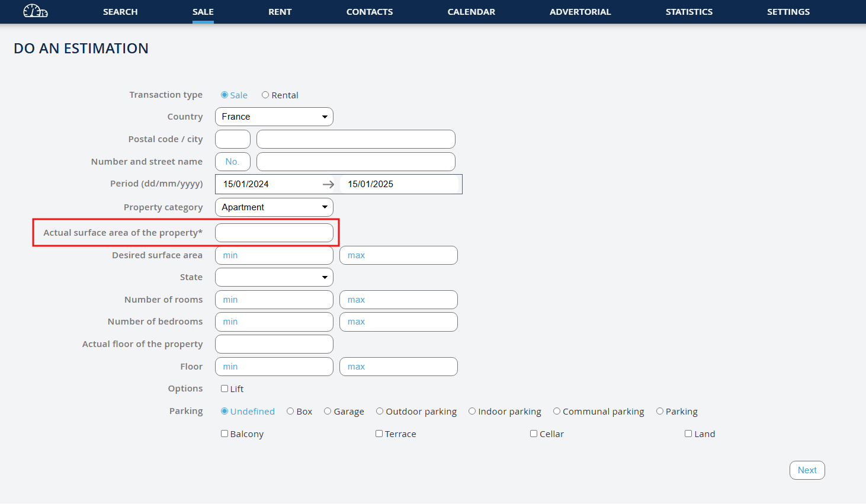Choose Indoor parking radio button
Image resolution: width=866 pixels, height=504 pixels.
tap(472, 411)
